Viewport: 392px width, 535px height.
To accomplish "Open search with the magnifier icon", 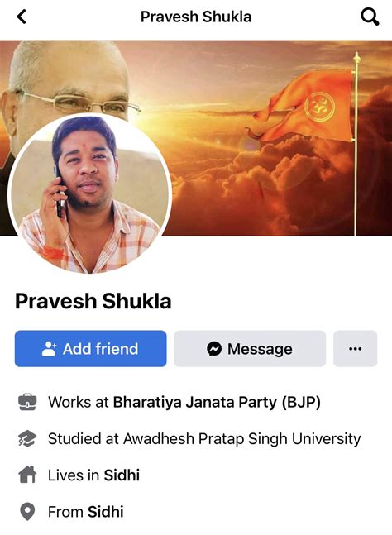I will tap(370, 17).
